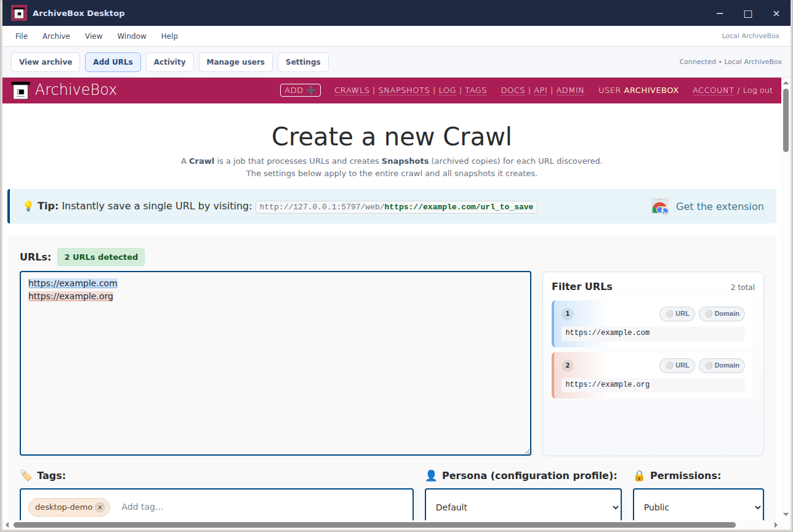Open the File menu
The image size is (793, 532).
22,36
